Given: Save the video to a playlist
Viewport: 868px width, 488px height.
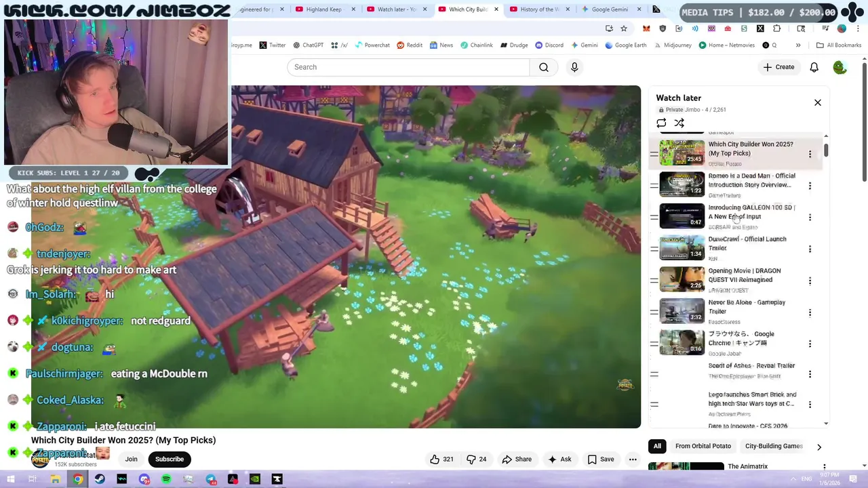Looking at the screenshot, I should point(601,460).
